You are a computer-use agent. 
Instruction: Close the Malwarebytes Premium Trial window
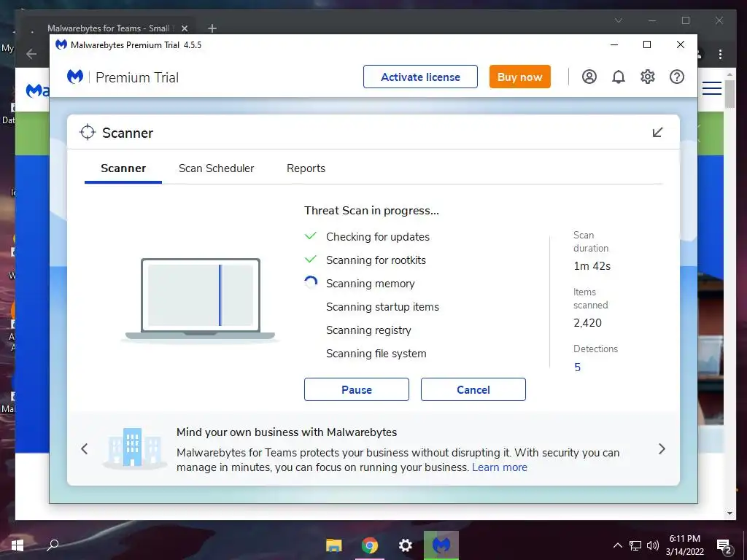point(681,44)
